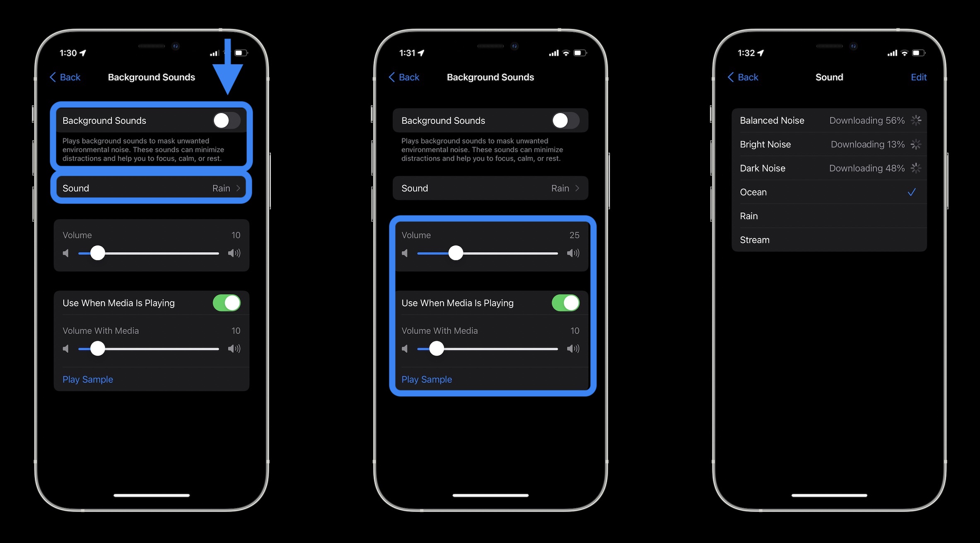This screenshot has width=980, height=543.
Task: Tap battery icon in status bar
Action: [242, 53]
